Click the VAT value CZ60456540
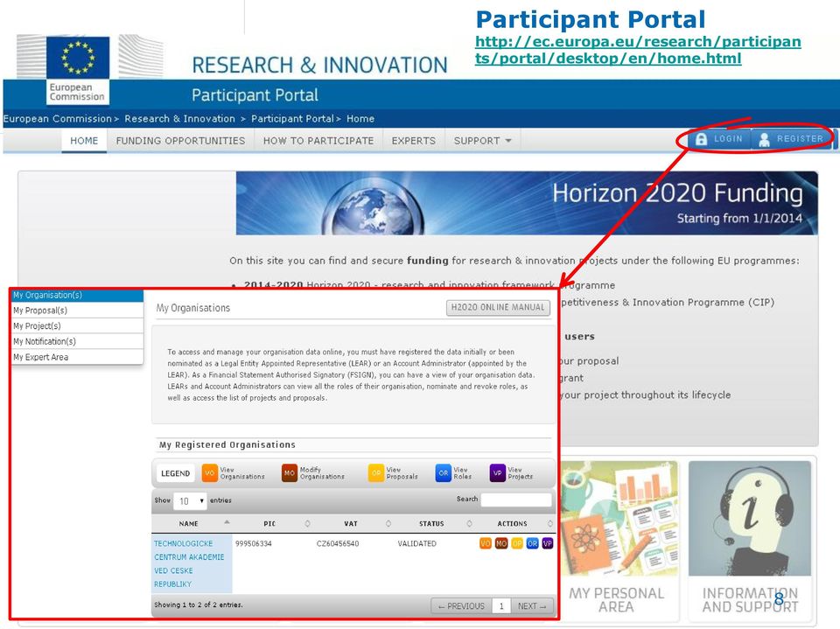 pyautogui.click(x=338, y=543)
